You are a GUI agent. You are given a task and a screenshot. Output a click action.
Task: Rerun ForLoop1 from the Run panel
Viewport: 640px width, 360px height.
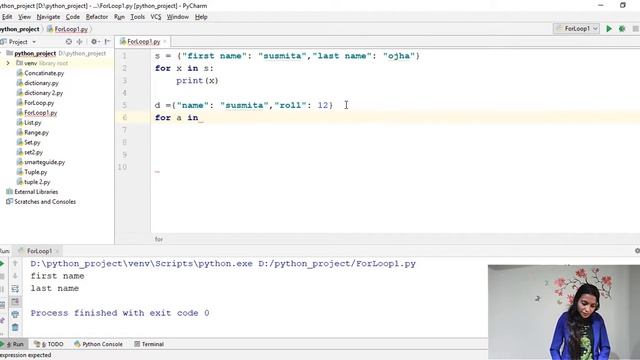pos(2,264)
